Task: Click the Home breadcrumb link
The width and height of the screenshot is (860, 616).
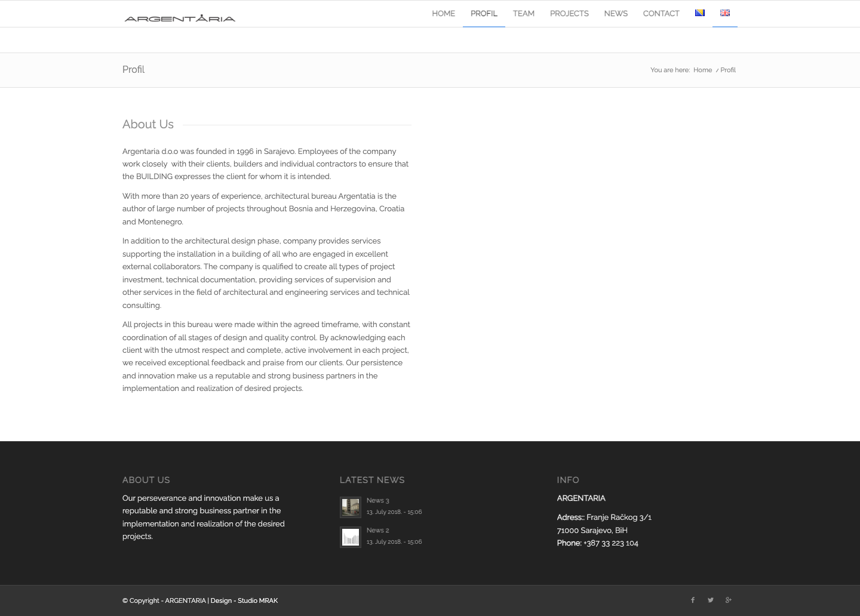Action: tap(702, 70)
